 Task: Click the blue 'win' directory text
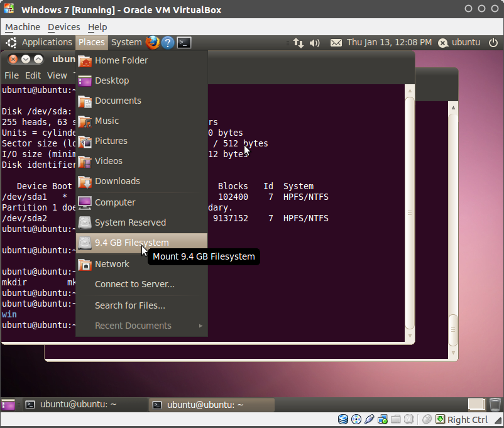[x=9, y=314]
